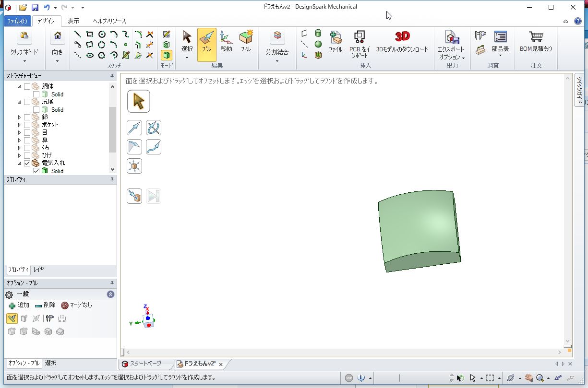Screen dimensions: 588x388
Task: Choose the Scale Body tool guide
Action: click(x=134, y=166)
